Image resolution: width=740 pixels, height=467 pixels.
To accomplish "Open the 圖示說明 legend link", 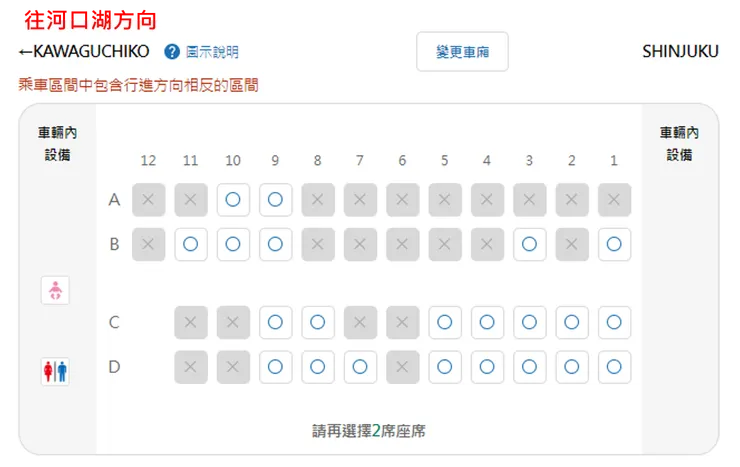I will [x=213, y=52].
